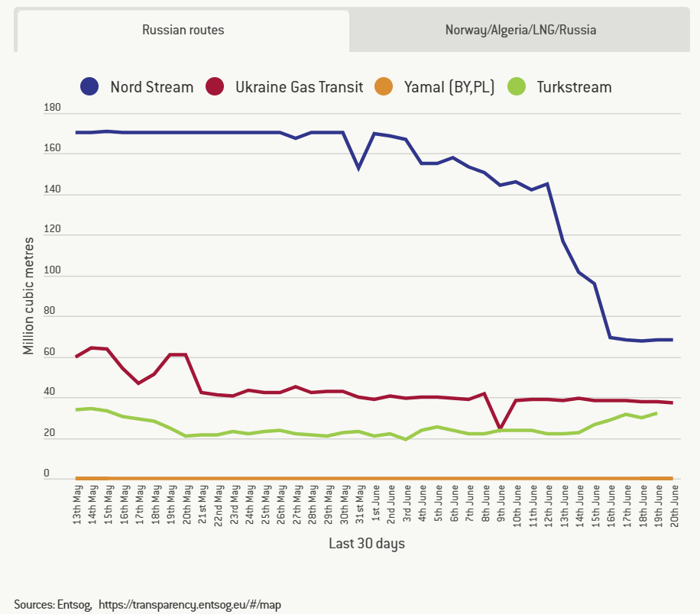Click the red Ukraine Gas Transit legend dot

click(216, 86)
